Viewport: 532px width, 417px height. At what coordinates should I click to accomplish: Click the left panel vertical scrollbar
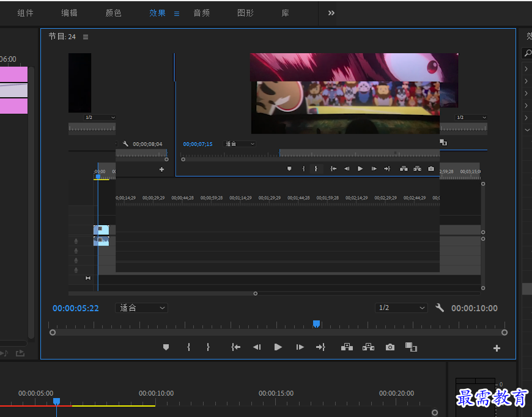31,202
